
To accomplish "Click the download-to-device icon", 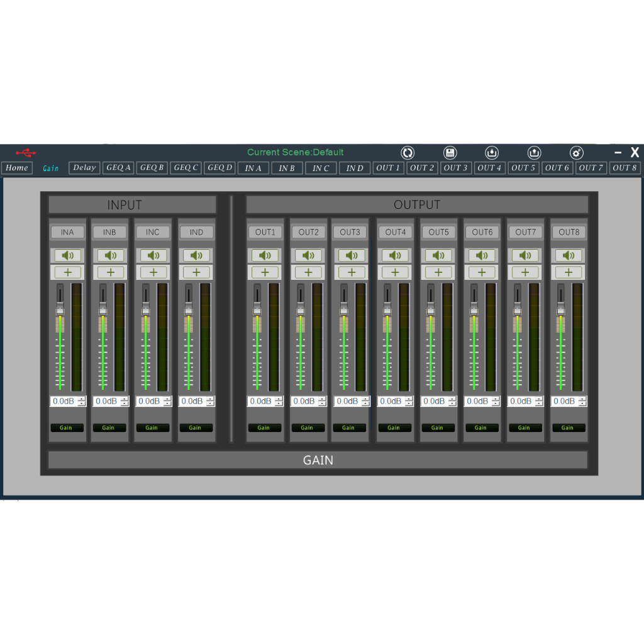I will click(x=492, y=153).
